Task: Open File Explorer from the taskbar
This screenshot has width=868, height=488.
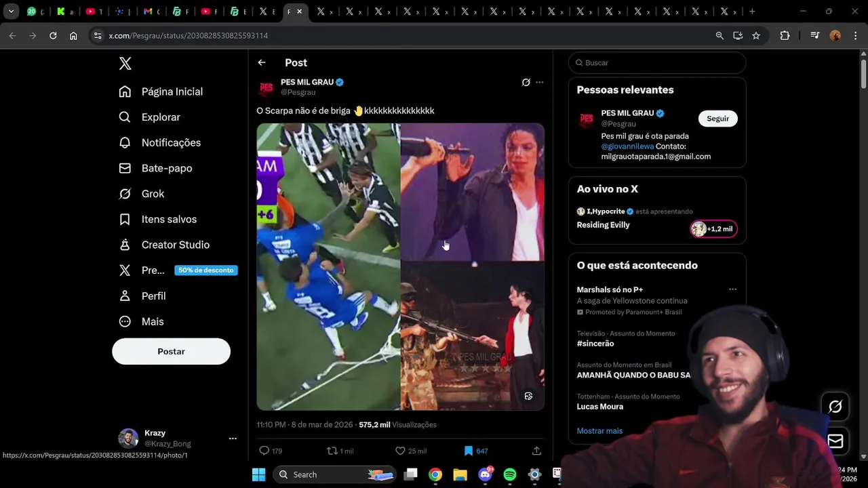Action: click(460, 474)
